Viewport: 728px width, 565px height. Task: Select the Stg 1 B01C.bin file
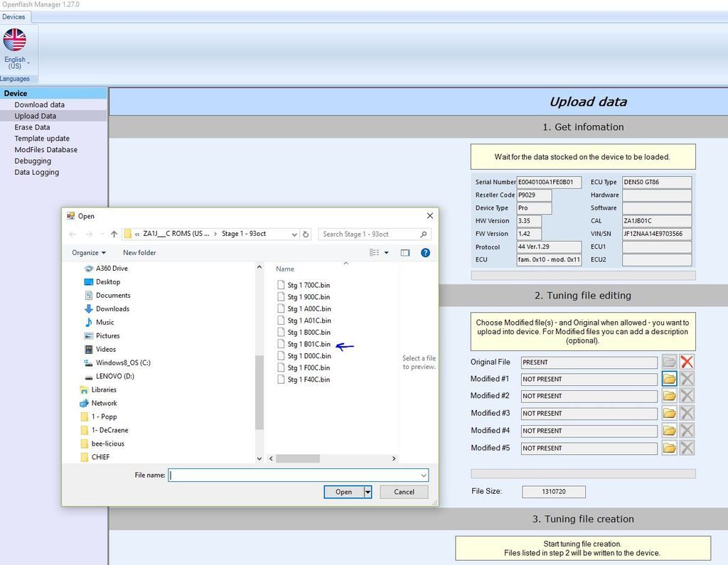(309, 344)
